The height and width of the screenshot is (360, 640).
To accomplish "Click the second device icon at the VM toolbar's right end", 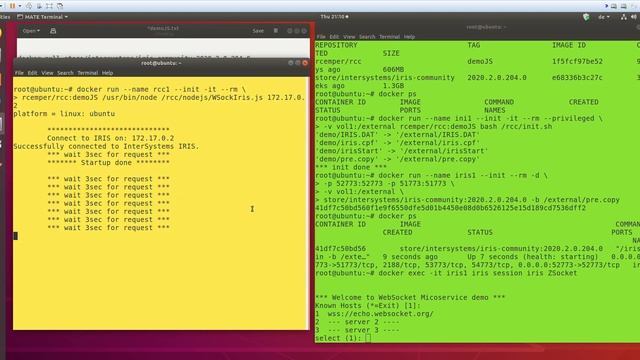I will point(623,6).
